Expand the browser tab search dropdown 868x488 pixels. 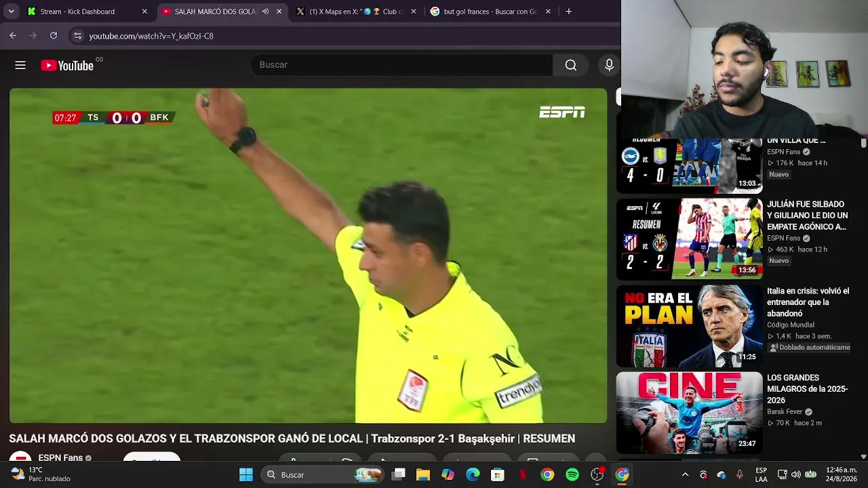click(12, 12)
